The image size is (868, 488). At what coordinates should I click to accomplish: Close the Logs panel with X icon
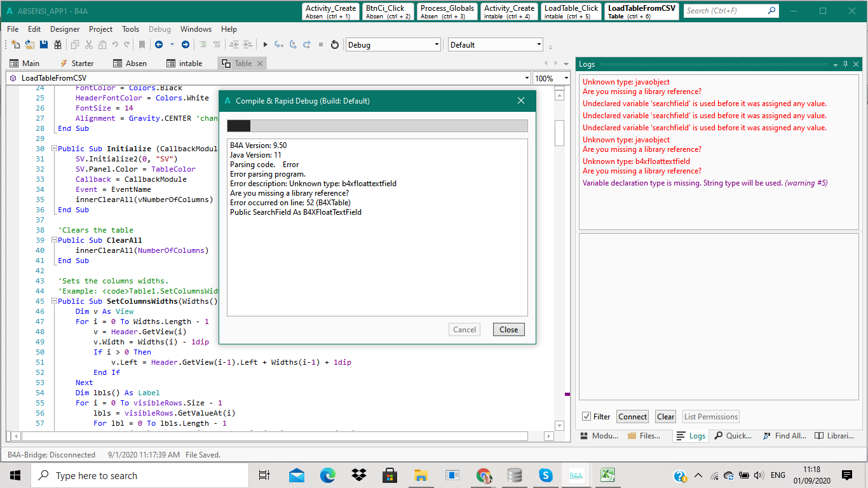856,64
